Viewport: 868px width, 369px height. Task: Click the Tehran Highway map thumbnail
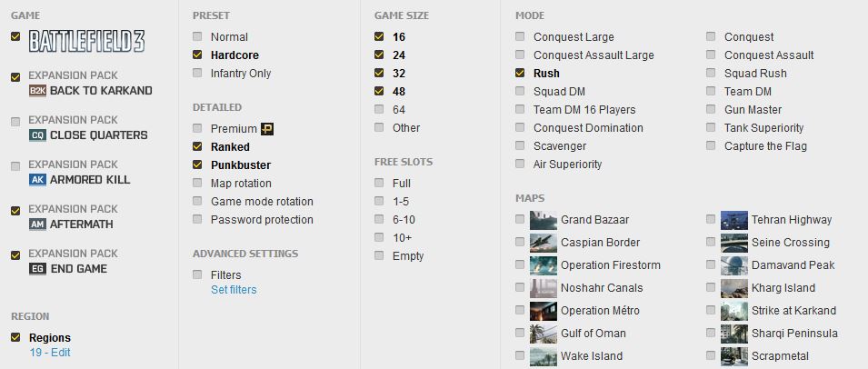coord(734,220)
